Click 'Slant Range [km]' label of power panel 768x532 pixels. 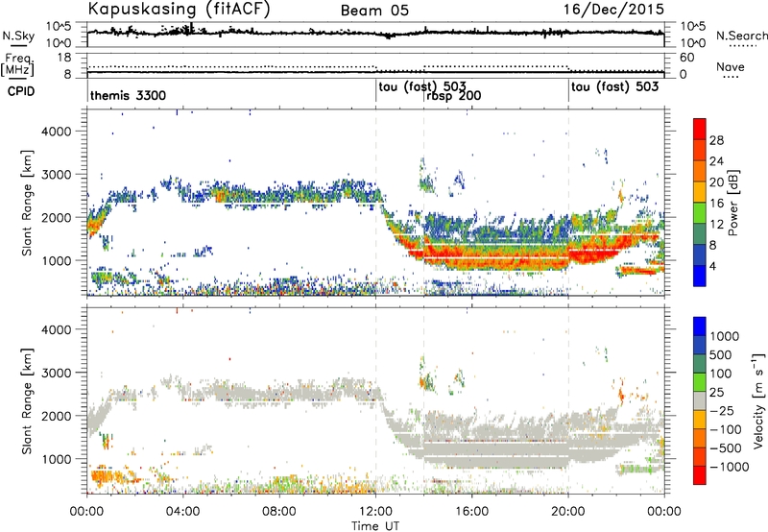click(x=27, y=203)
